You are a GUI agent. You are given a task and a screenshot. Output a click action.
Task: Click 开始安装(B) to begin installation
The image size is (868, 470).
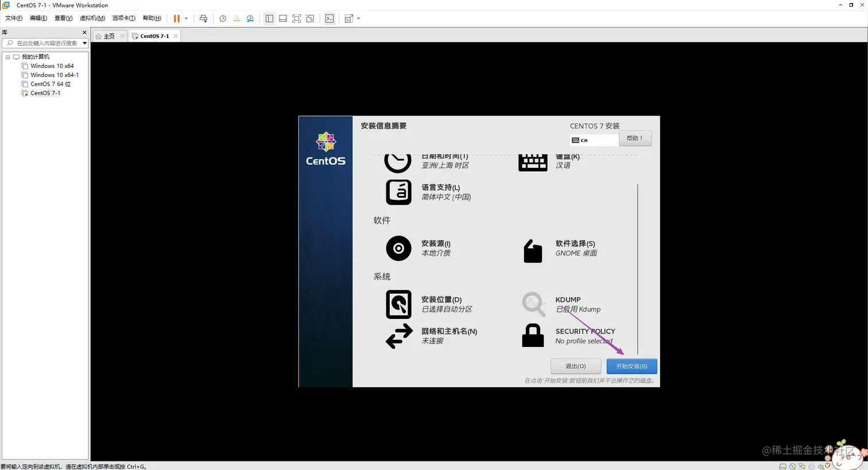click(x=631, y=366)
